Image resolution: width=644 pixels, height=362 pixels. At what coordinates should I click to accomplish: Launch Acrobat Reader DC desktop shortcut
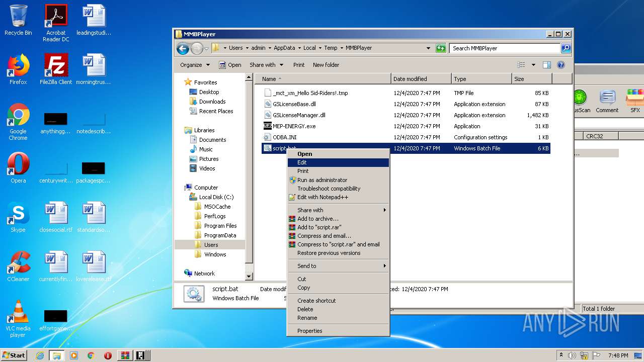pyautogui.click(x=56, y=23)
